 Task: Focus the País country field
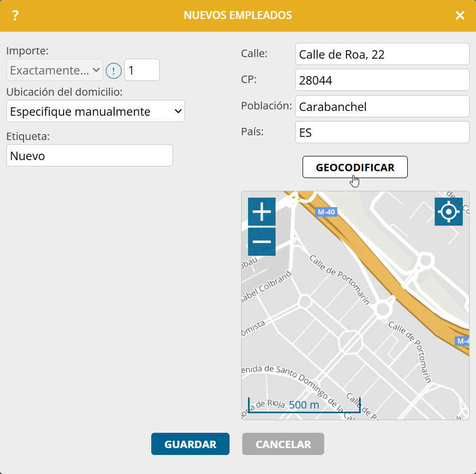(x=382, y=132)
